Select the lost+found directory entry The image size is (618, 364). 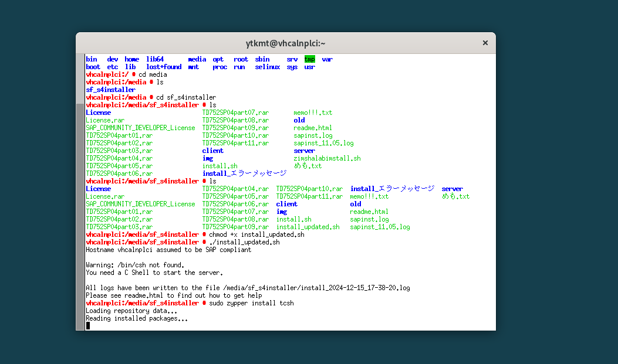click(164, 67)
